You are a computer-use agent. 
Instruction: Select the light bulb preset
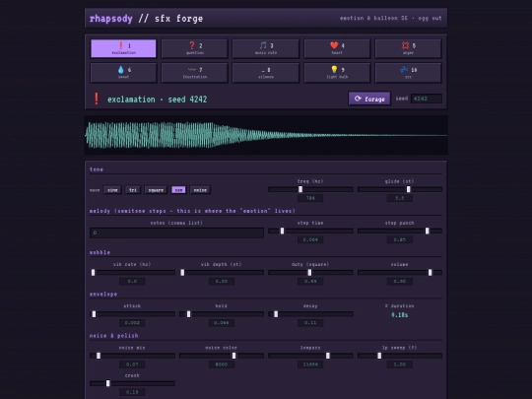click(x=337, y=73)
